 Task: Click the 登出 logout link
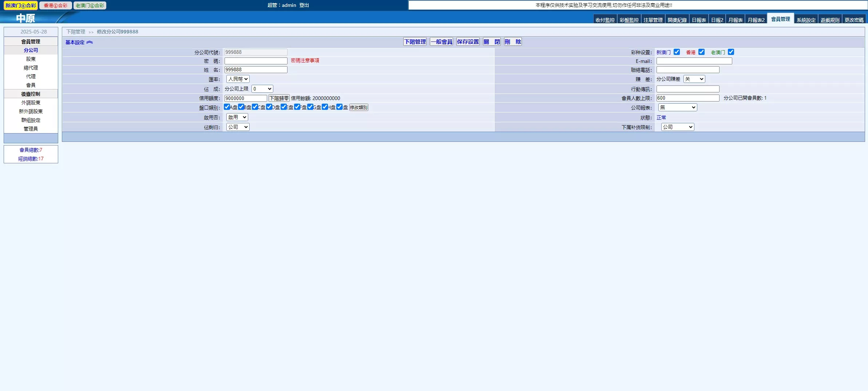304,5
